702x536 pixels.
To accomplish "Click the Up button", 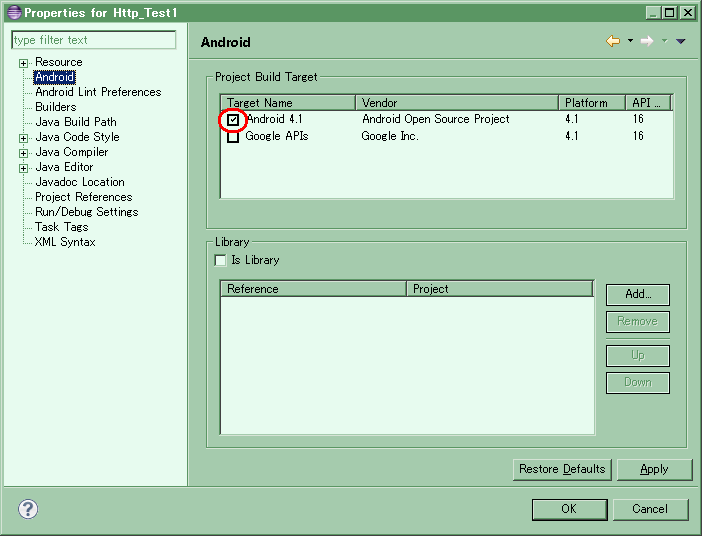I will [x=638, y=356].
